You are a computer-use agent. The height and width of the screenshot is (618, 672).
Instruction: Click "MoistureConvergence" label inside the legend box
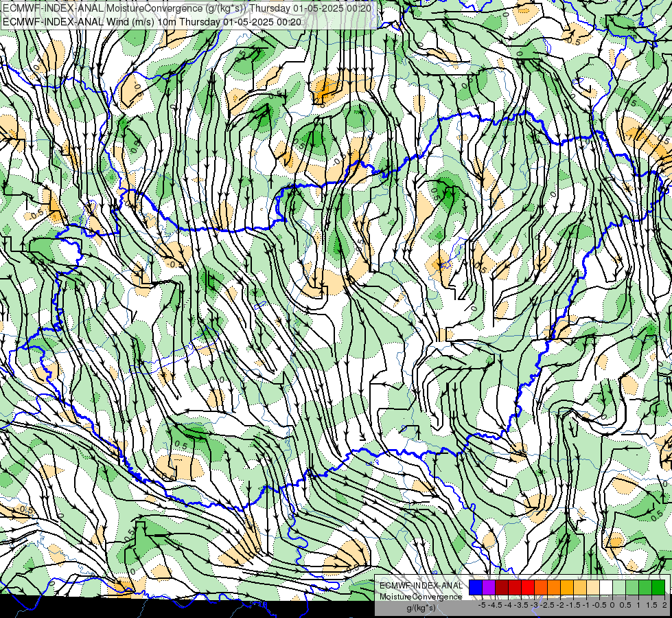click(421, 597)
